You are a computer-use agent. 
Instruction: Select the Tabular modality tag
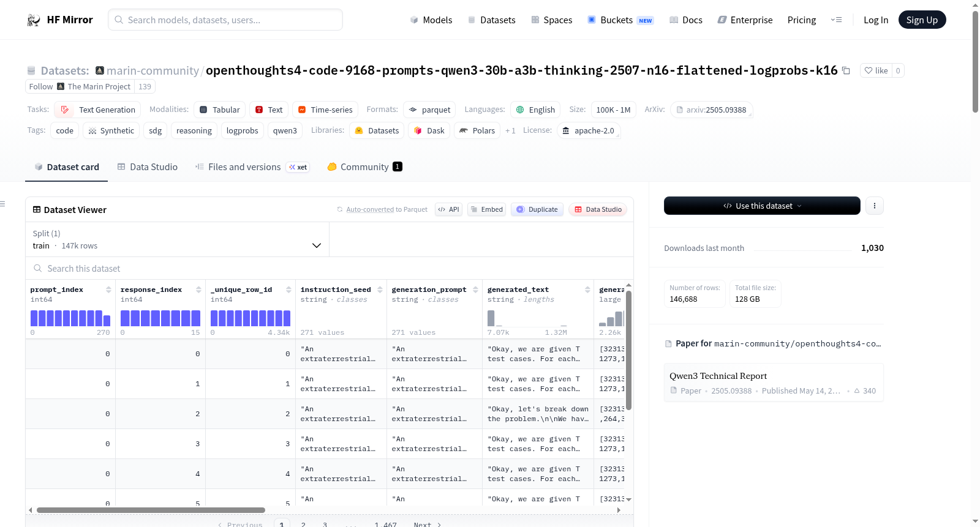220,110
